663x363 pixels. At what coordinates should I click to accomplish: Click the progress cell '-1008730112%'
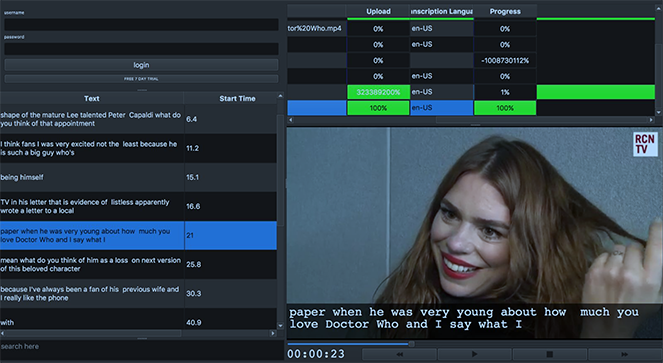505,60
